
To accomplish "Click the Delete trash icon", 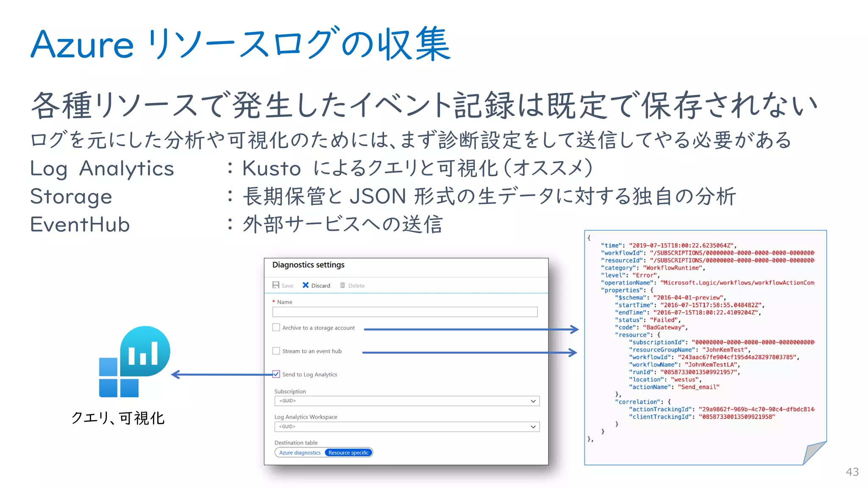I will (342, 285).
